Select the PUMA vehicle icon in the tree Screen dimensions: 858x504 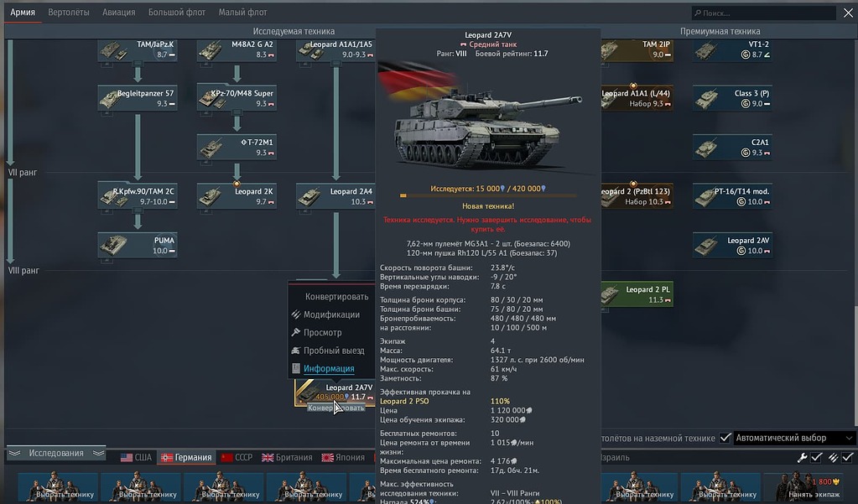tap(137, 244)
